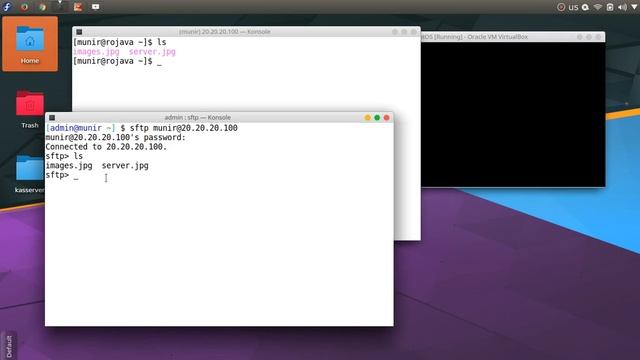The image size is (640, 360).
Task: Open the Fedora application launcher
Action: (7, 7)
